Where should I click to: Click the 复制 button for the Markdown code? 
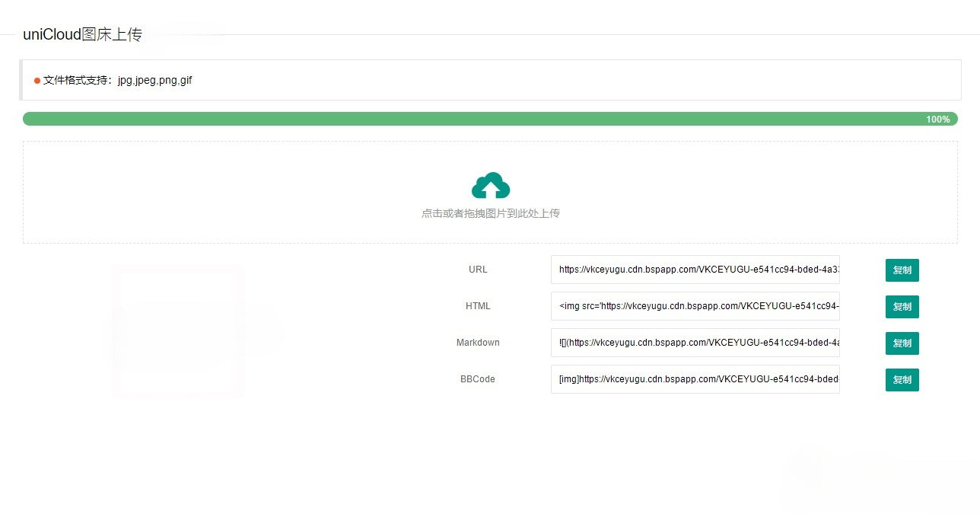[902, 343]
